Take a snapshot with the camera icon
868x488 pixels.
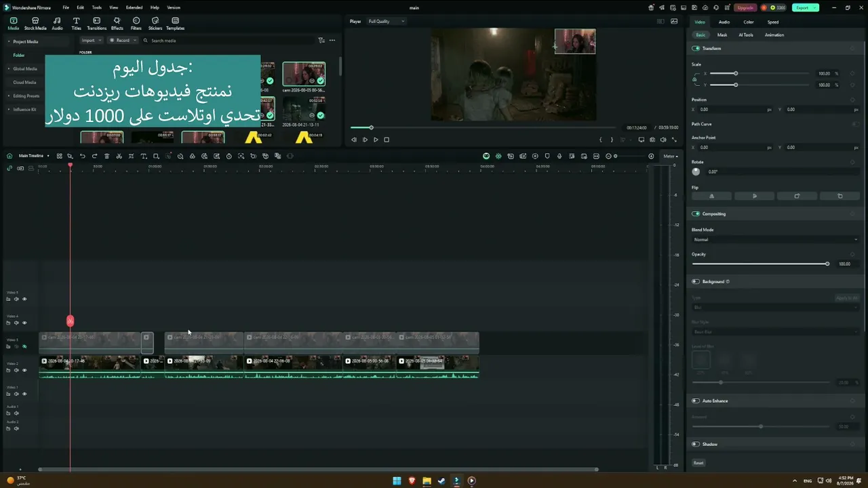click(652, 140)
